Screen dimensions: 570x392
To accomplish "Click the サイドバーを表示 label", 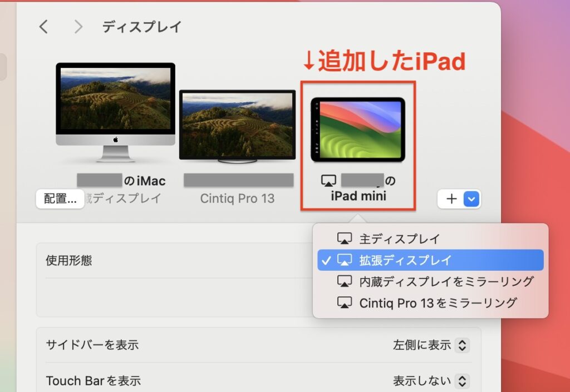I will click(92, 345).
